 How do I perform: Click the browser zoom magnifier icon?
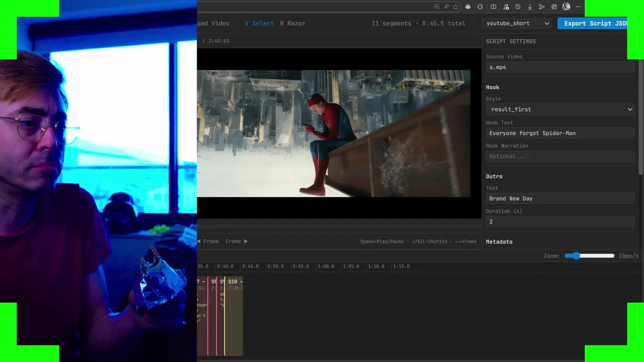[x=437, y=7]
